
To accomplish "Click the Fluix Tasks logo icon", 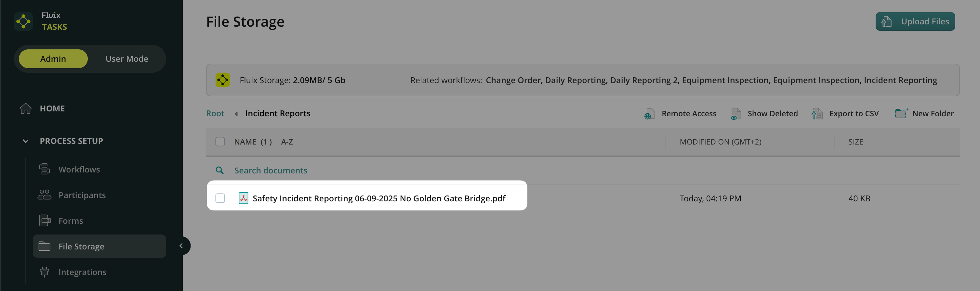I will (23, 21).
